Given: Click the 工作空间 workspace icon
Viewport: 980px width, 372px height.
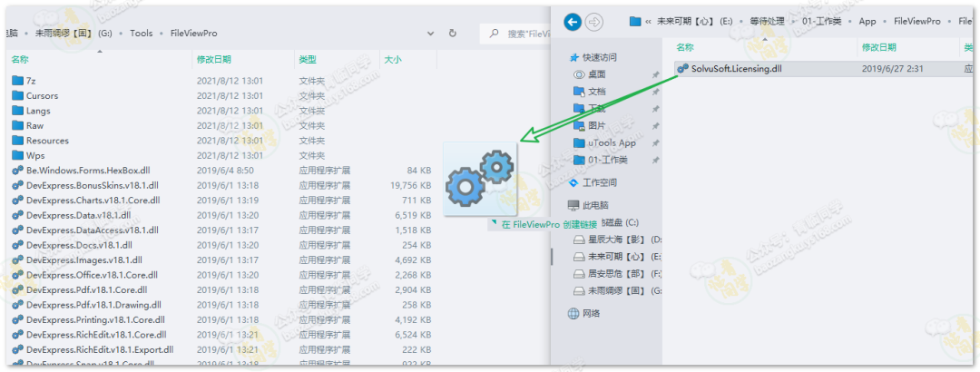Looking at the screenshot, I should (x=573, y=182).
